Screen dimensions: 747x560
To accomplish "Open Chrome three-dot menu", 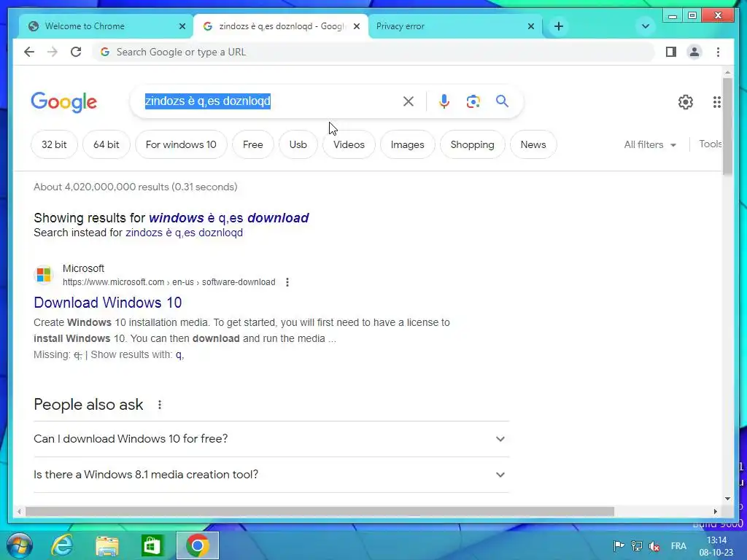I will click(718, 52).
